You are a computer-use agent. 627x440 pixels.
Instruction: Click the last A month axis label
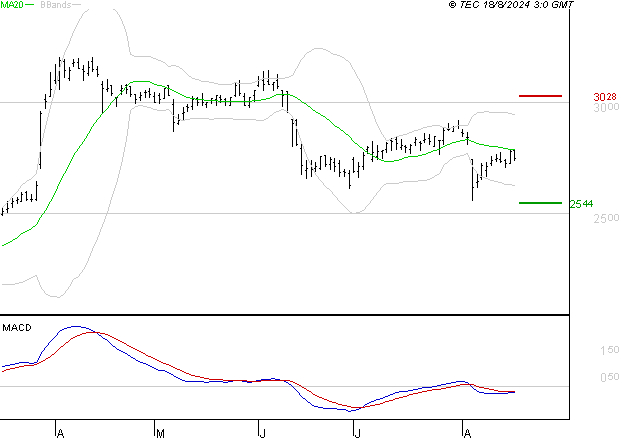[x=467, y=434]
